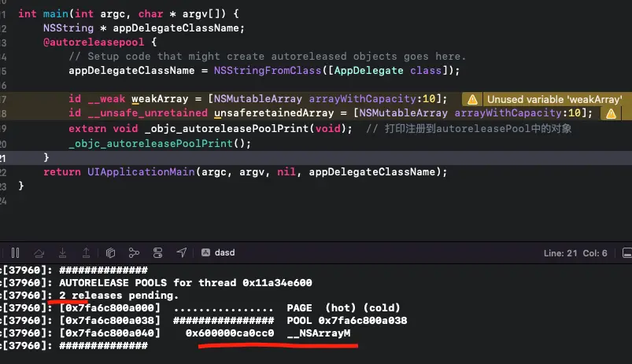This screenshot has width=632, height=364.
Task: Open the Debug Memory Graph tool
Action: [134, 252]
